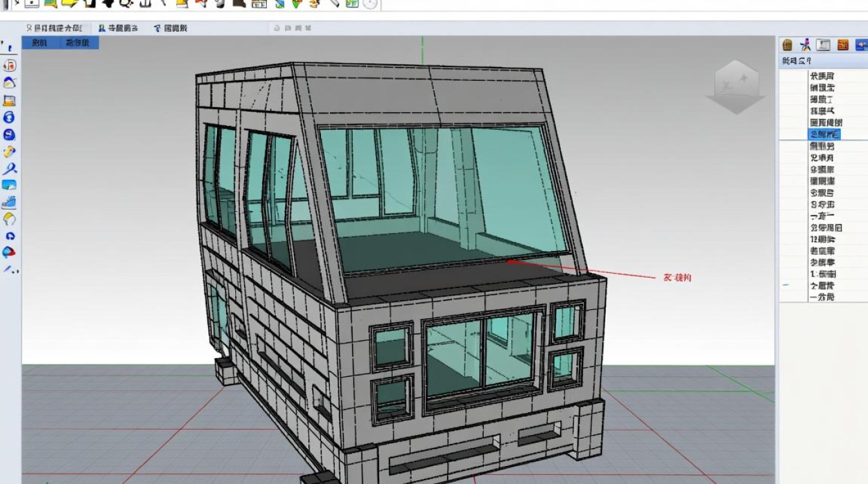The width and height of the screenshot is (868, 484).
Task: Click the gray monitor icon in the right panel toolbar
Action: pos(823,45)
